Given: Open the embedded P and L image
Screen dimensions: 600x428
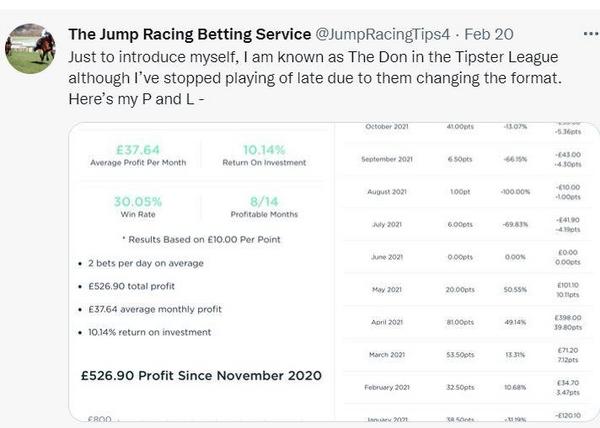Looking at the screenshot, I should 334,272.
